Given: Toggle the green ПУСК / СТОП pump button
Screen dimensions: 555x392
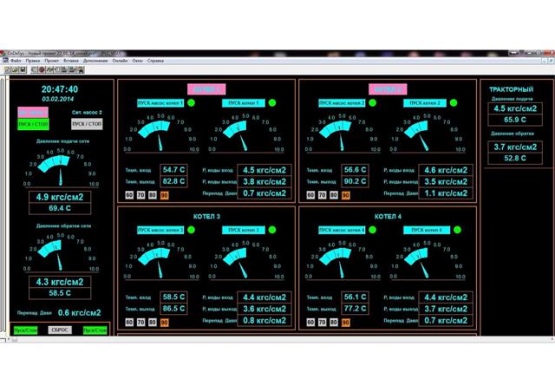Looking at the screenshot, I should pyautogui.click(x=33, y=124).
